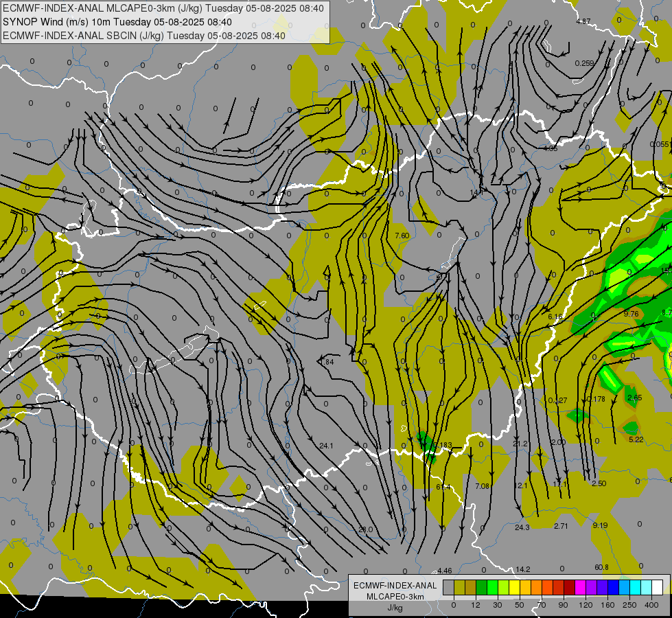The image size is (672, 618).
Task: Click the 2.00 value on the map
Action: click(559, 442)
